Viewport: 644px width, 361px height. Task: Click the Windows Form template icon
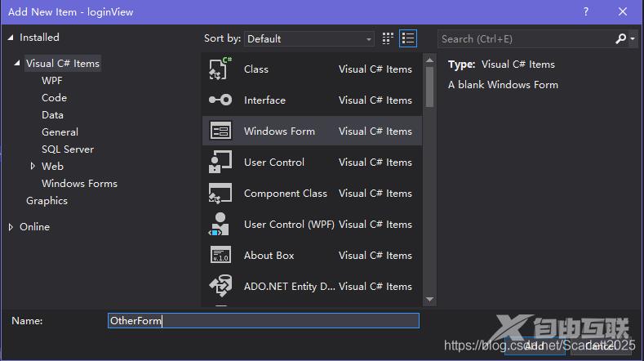click(220, 131)
